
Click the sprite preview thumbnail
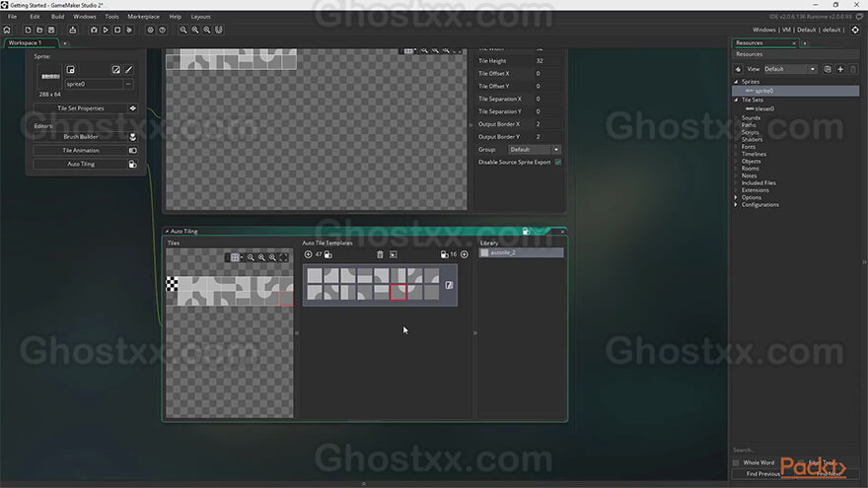(50, 76)
